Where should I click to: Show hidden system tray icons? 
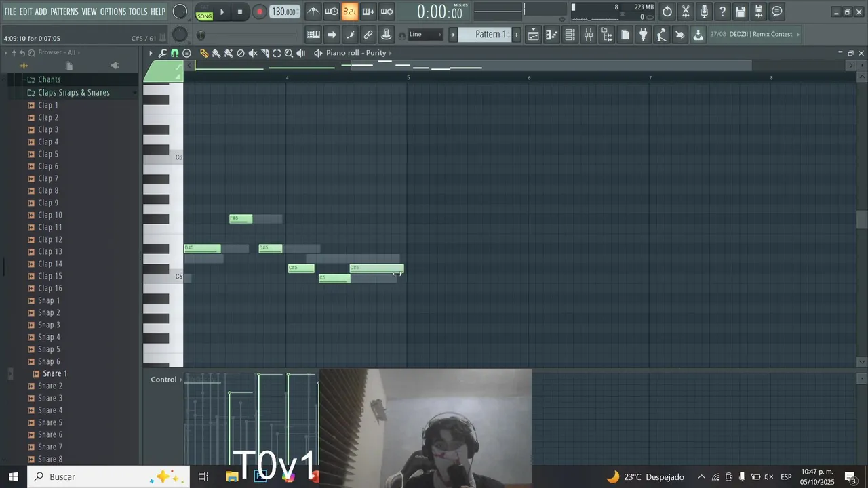click(701, 476)
